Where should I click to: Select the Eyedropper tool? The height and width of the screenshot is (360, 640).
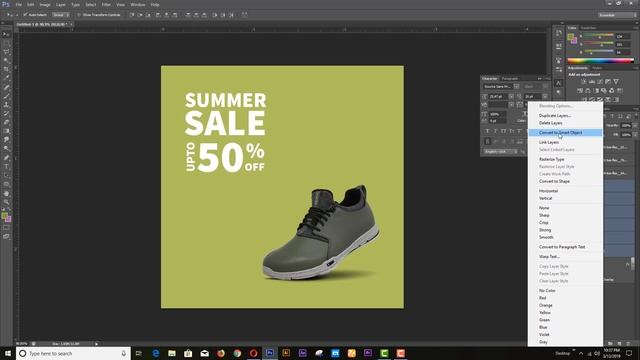tap(6, 78)
